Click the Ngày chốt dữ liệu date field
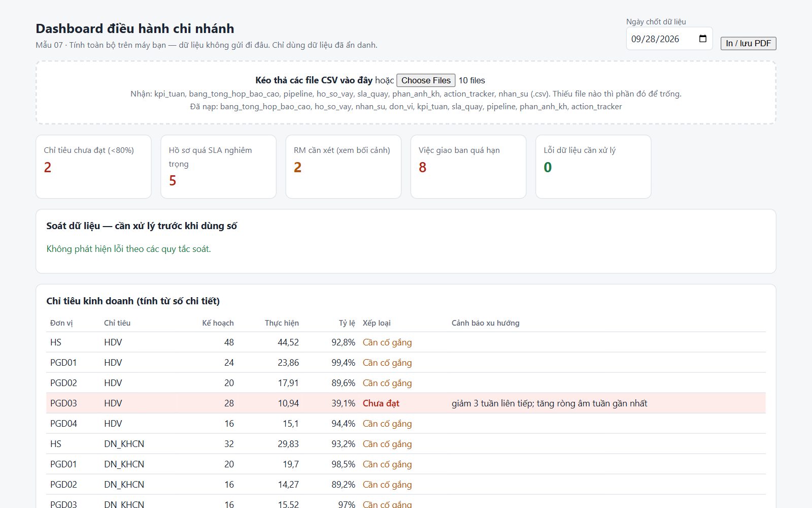 669,39
